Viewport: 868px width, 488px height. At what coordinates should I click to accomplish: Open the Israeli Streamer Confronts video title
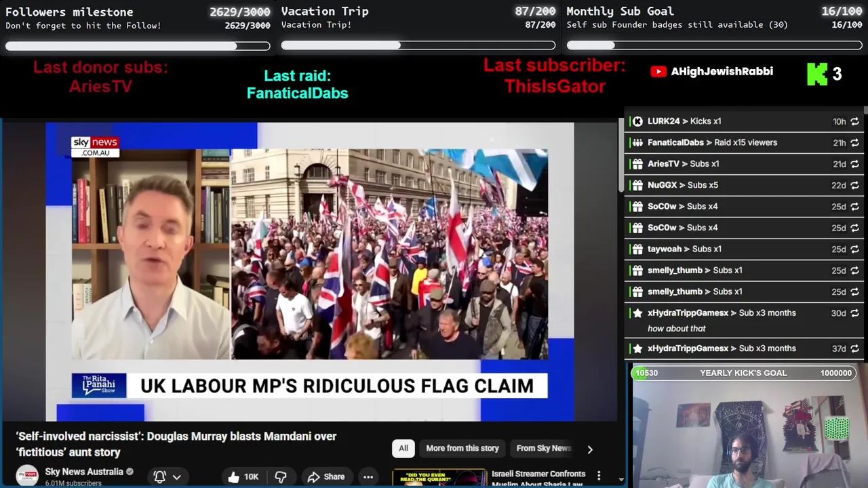coord(538,479)
